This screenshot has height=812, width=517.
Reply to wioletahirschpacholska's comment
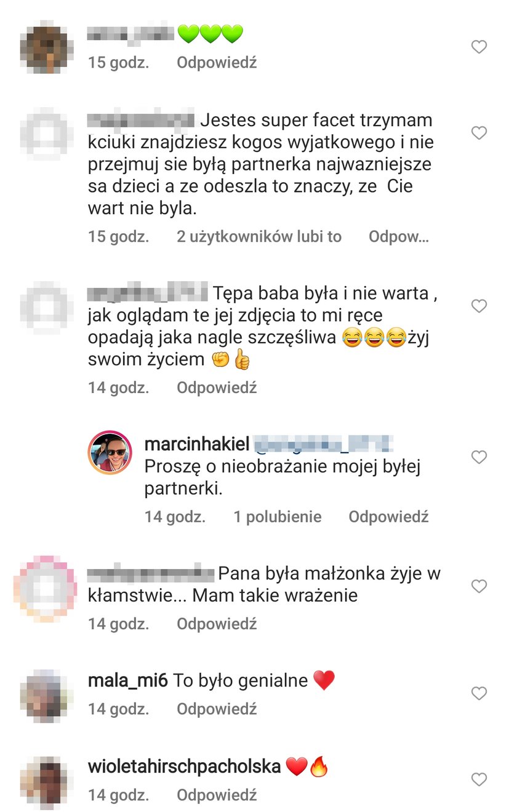click(217, 795)
